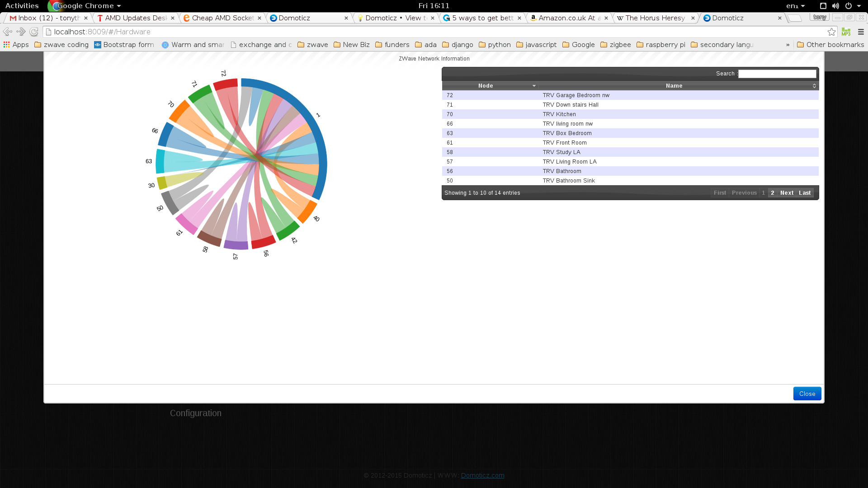The height and width of the screenshot is (488, 868).
Task: Click the Name column header dropdown
Action: coord(813,85)
